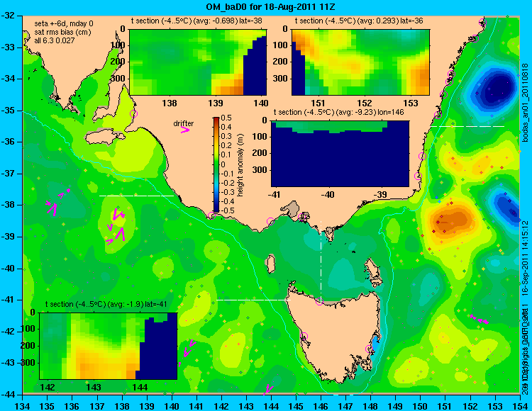Click the drifter legend arrow icon
The height and width of the screenshot is (411, 532).
(x=185, y=130)
